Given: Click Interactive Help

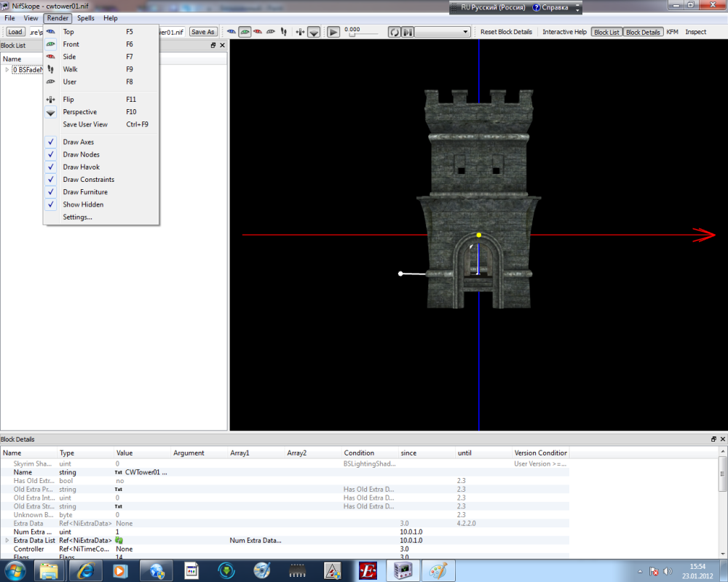Looking at the screenshot, I should click(x=565, y=31).
